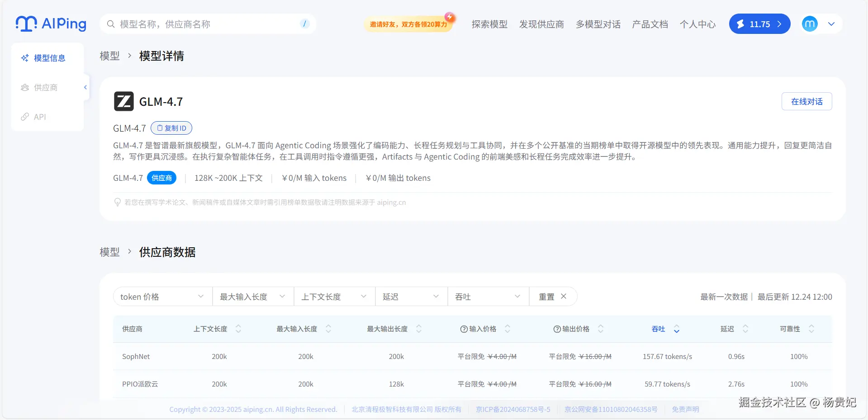Click 模型 breadcrumb above model details
This screenshot has height=420, width=868.
(x=109, y=56)
